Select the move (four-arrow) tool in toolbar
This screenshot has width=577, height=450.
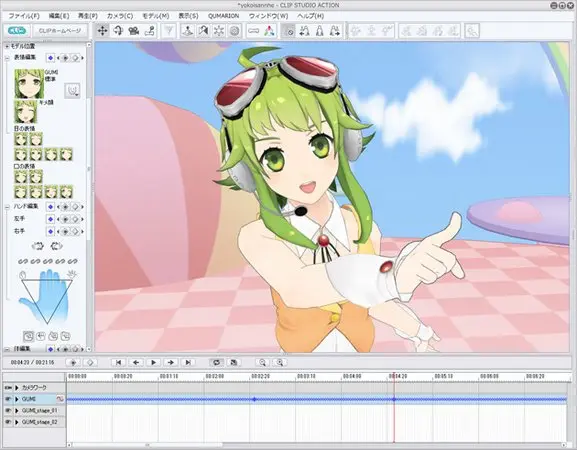click(102, 31)
